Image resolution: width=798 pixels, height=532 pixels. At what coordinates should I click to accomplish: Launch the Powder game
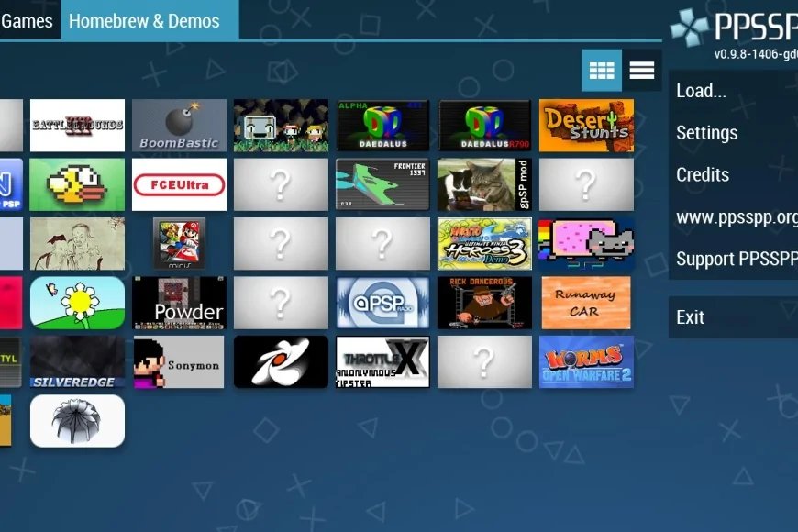point(179,303)
